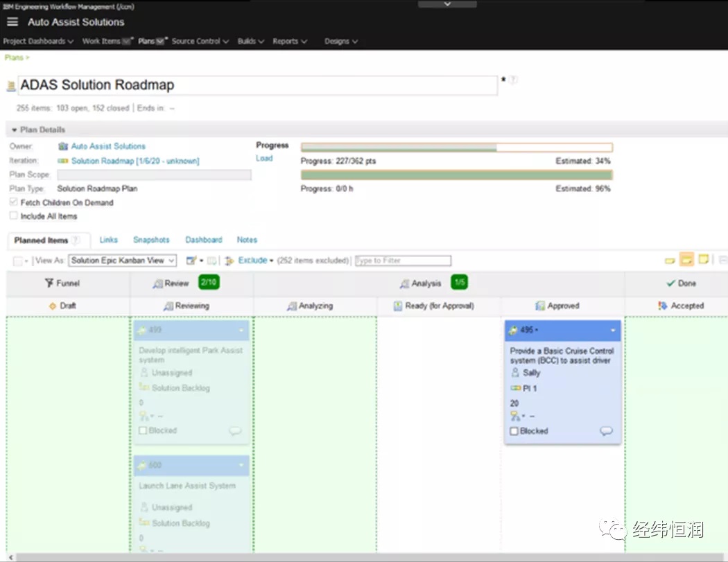This screenshot has height=562, width=728.
Task: Click the Analyzing state icon
Action: [292, 306]
